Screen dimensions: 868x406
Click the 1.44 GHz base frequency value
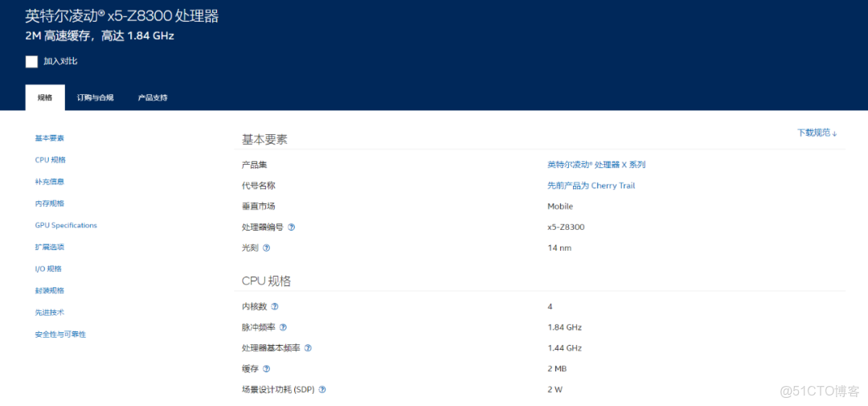coord(565,348)
